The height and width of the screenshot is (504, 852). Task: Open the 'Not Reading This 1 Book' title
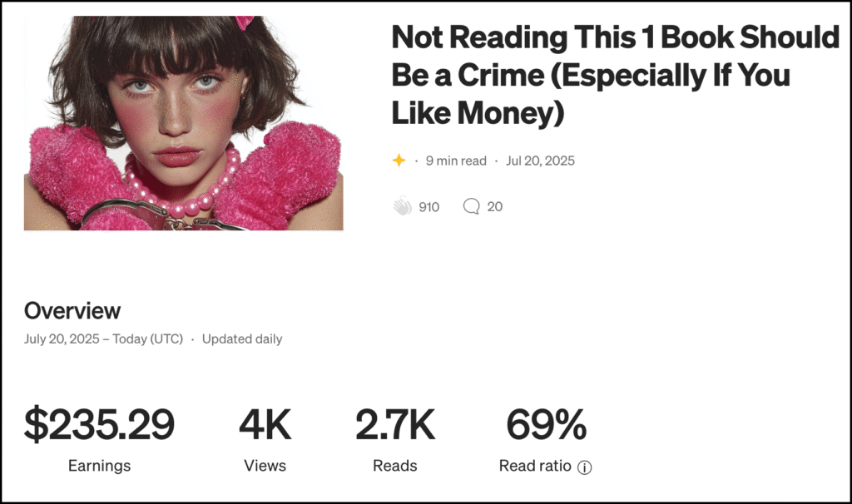click(x=615, y=75)
